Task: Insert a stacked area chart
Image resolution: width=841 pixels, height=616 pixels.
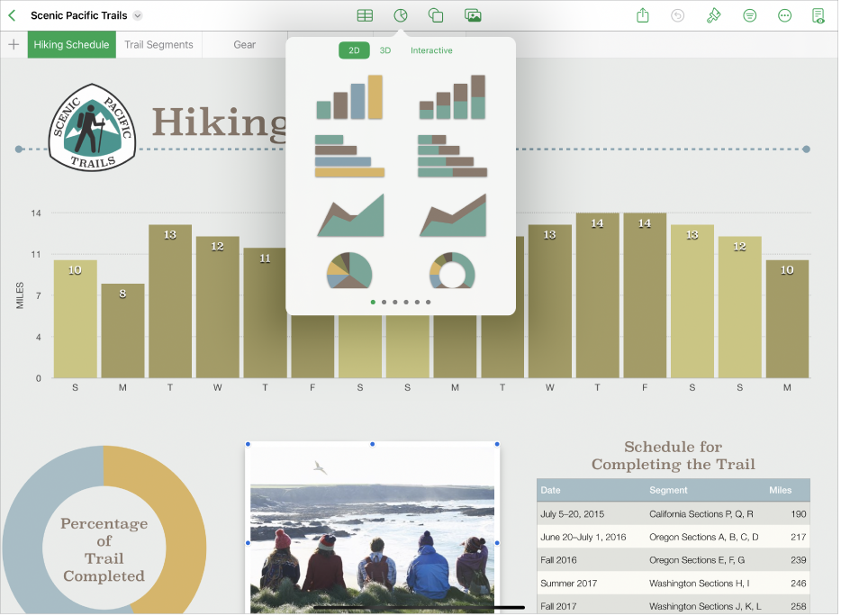Action: click(453, 215)
